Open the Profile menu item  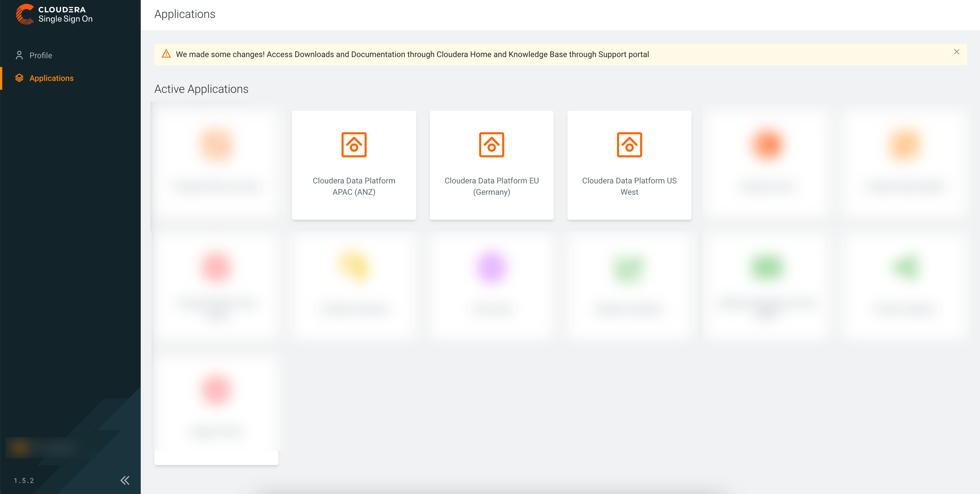click(x=41, y=56)
